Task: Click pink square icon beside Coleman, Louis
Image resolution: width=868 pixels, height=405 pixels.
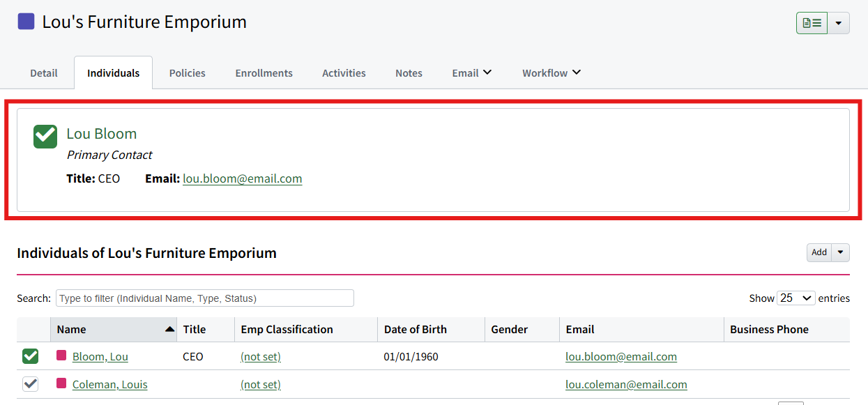Action: (61, 383)
